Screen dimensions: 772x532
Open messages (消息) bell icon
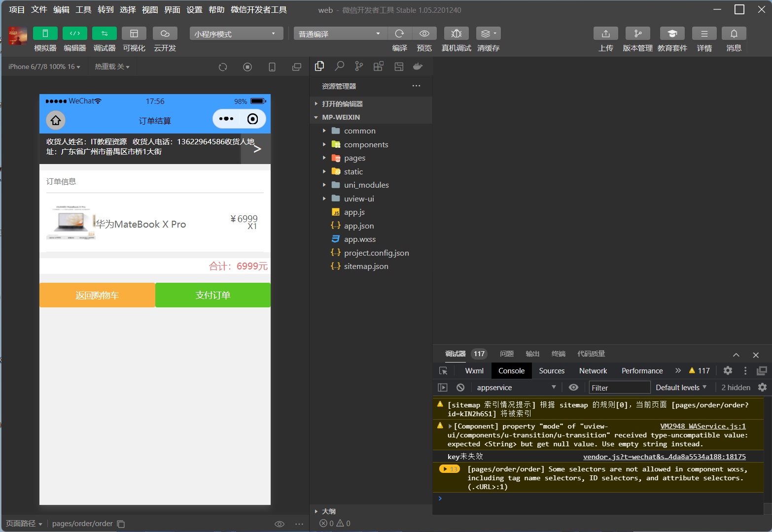tap(734, 33)
